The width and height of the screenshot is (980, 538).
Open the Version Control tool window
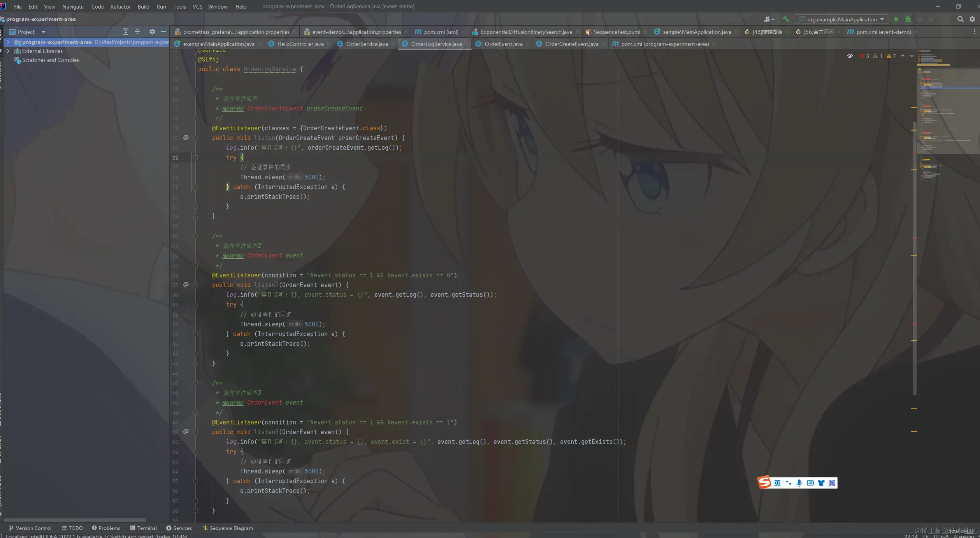point(30,528)
